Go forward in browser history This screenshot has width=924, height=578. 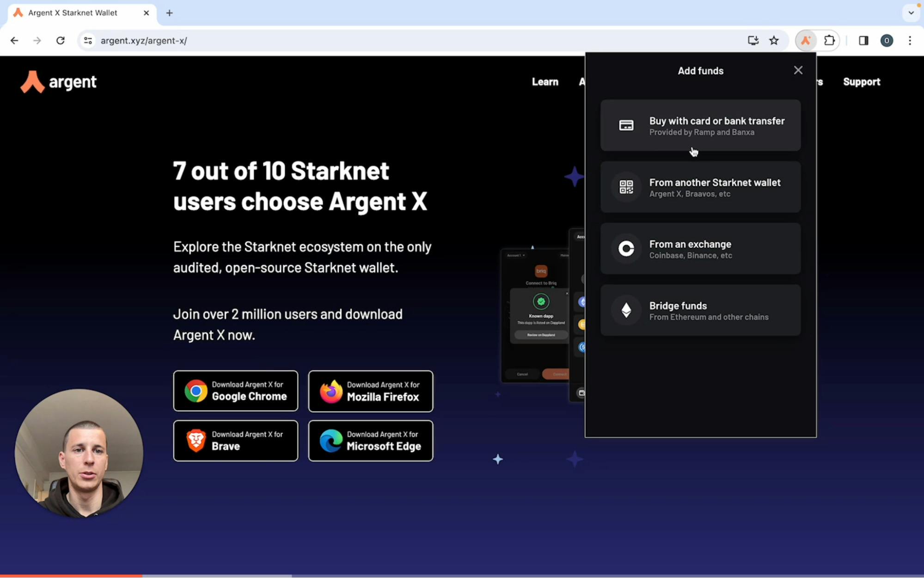(37, 41)
